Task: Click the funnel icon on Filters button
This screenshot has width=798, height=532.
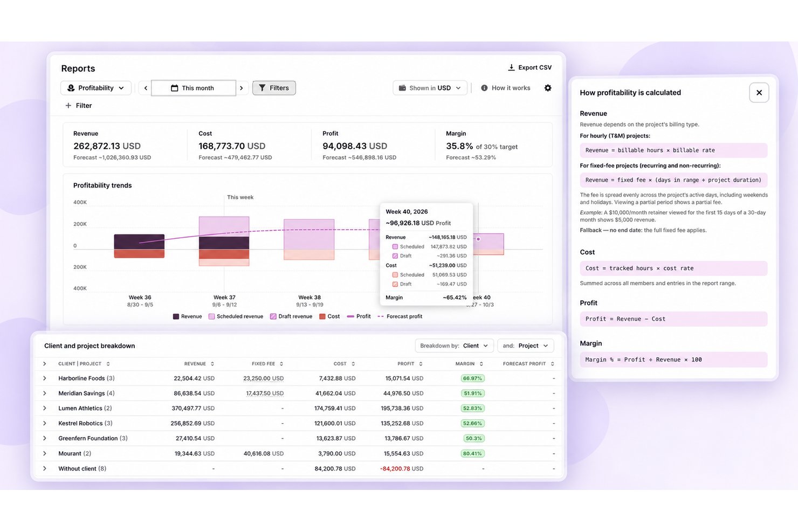Action: click(x=262, y=88)
